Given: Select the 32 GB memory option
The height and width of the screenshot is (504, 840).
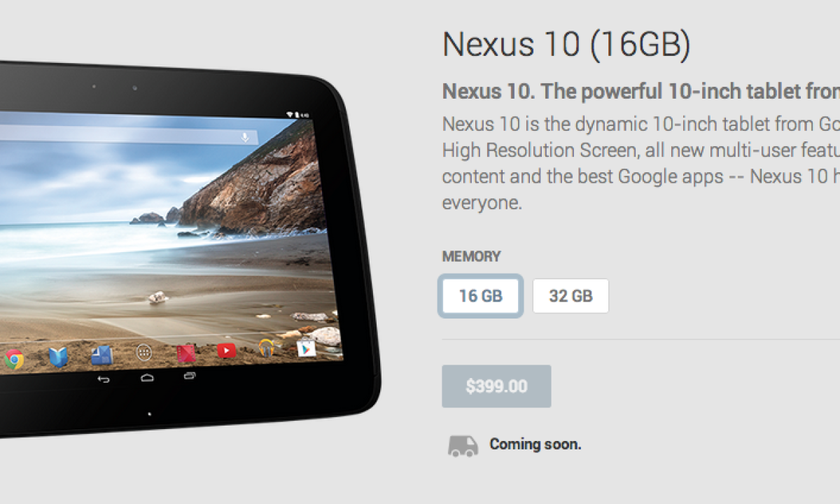Looking at the screenshot, I should pos(570,296).
